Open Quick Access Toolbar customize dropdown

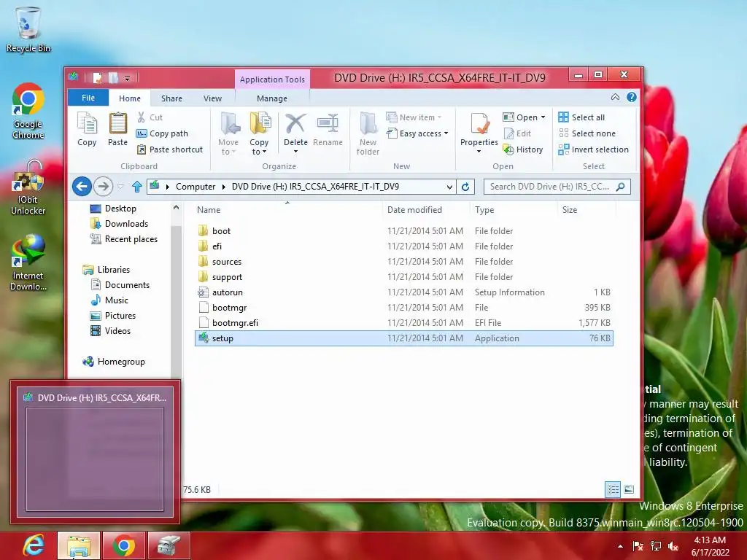coord(127,77)
